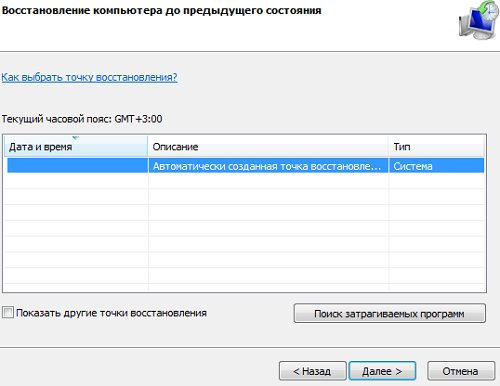Select the 'Автоматически созданная точка восстановле…' row
Screen dimensions: 500x386
point(246,166)
